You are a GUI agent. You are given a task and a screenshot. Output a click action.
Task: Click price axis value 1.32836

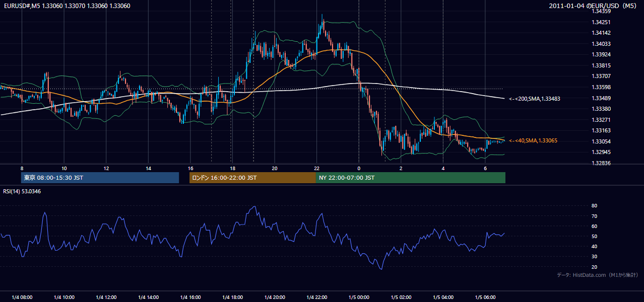coord(602,163)
